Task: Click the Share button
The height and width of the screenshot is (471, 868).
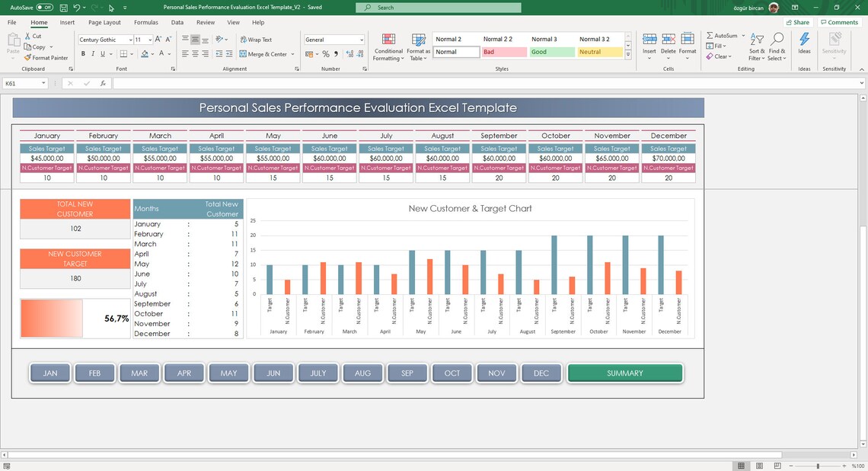Action: [798, 23]
